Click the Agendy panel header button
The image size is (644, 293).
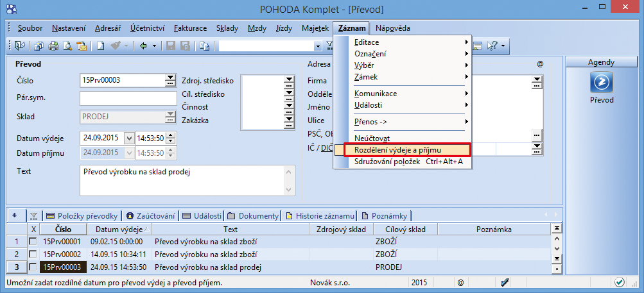pos(601,62)
